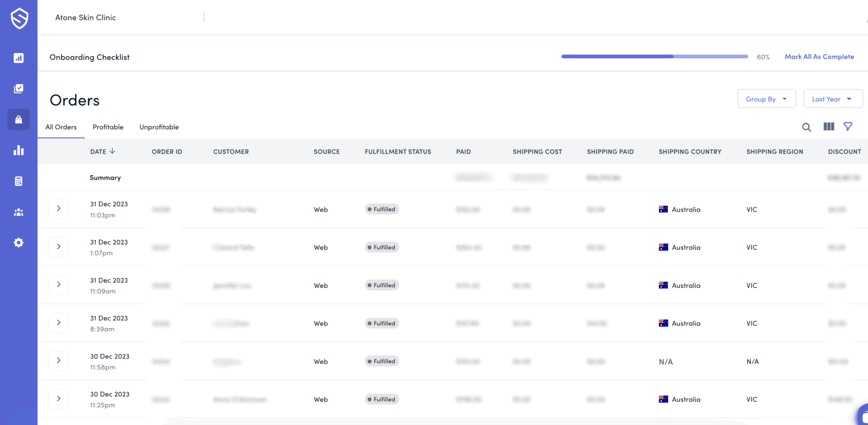Open the dashboard chart icon in sidebar
Screen dimensions: 868x425
pos(19,58)
